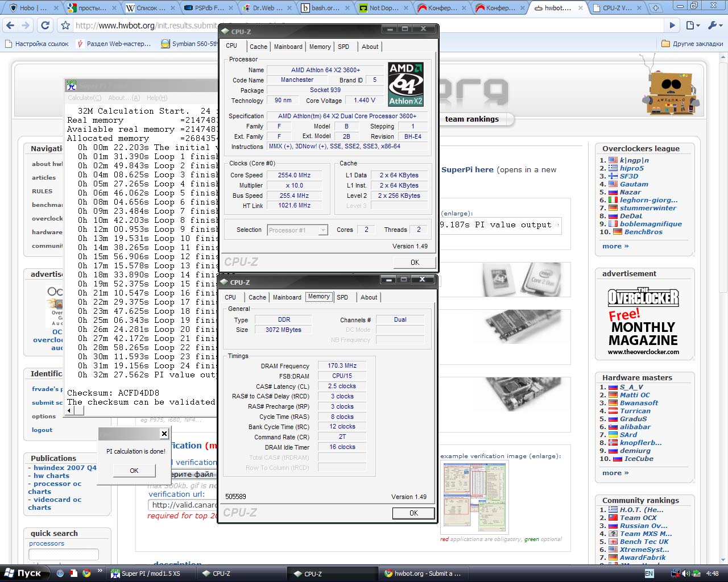Open the team rankings tab on hwbot
This screenshot has height=582, width=728.
(471, 119)
